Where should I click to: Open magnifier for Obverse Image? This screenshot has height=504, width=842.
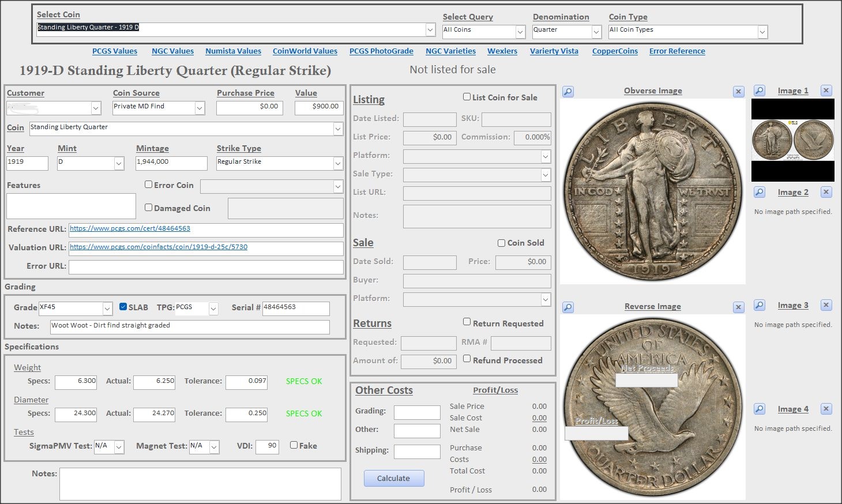click(568, 91)
